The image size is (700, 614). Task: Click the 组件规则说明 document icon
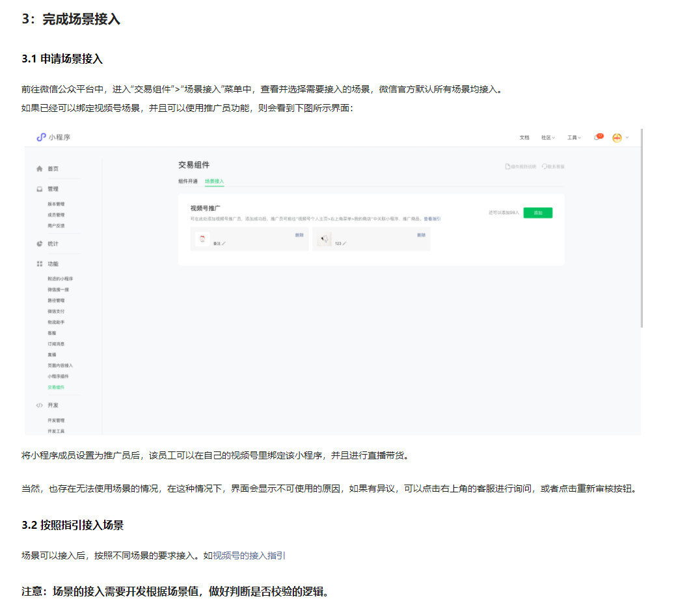coord(507,167)
